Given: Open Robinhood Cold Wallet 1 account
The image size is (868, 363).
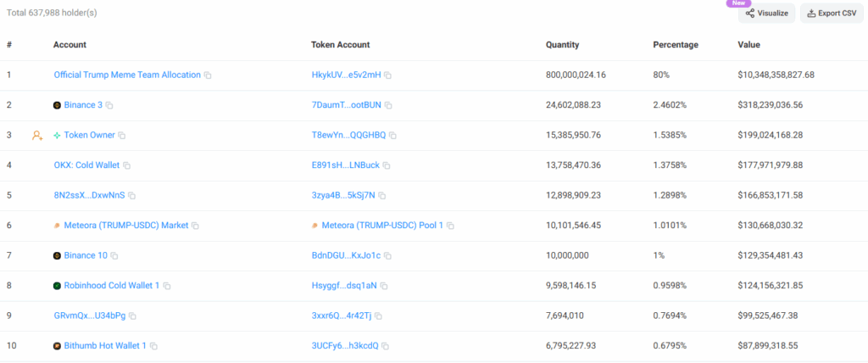Looking at the screenshot, I should tap(112, 286).
